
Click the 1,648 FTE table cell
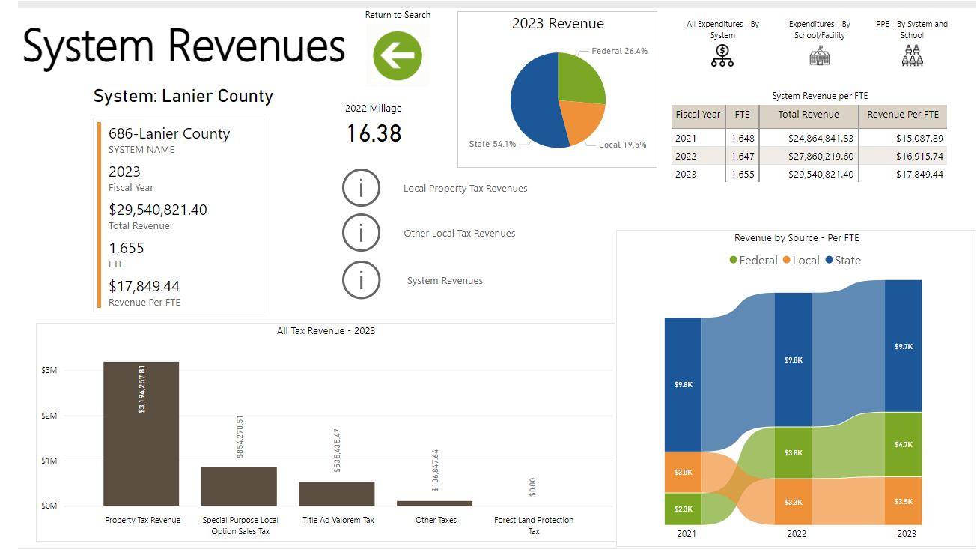point(742,138)
